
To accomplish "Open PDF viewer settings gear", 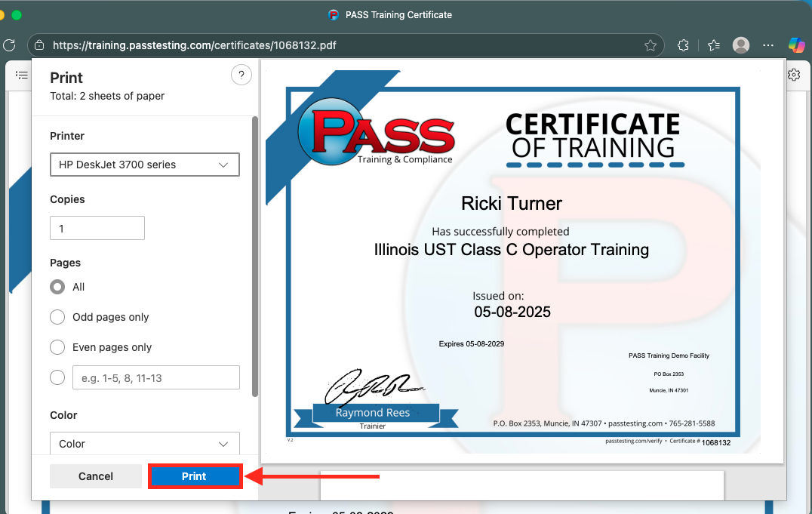I will [793, 75].
